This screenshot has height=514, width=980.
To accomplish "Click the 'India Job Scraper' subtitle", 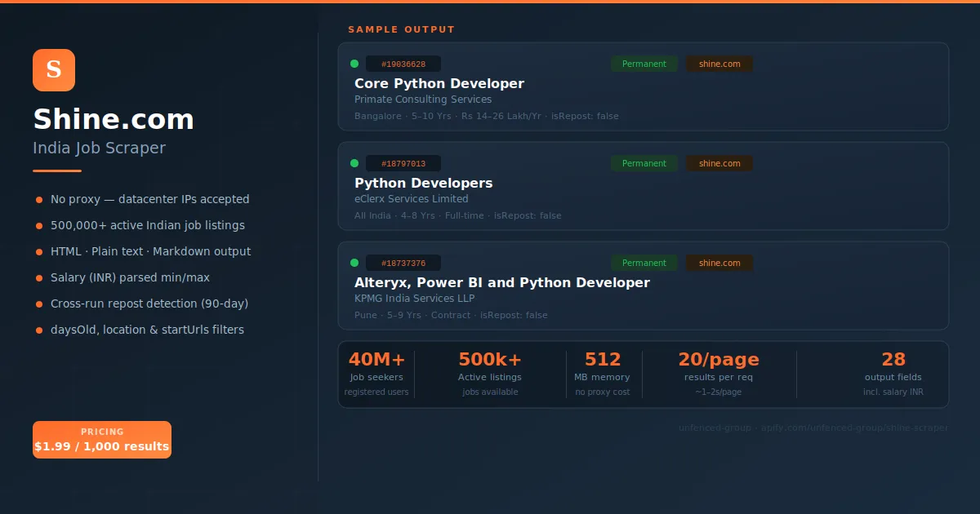I will 99,148.
